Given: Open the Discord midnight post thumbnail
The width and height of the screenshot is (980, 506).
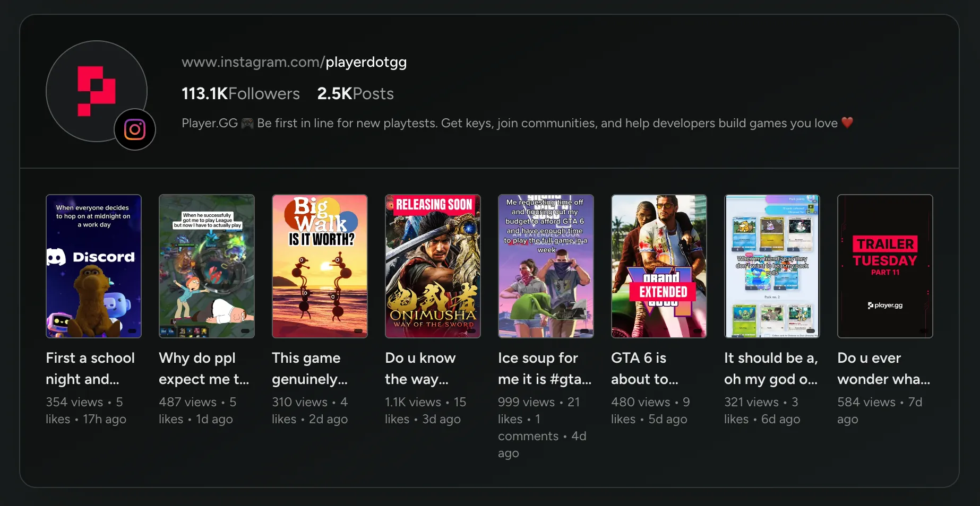Looking at the screenshot, I should [94, 266].
